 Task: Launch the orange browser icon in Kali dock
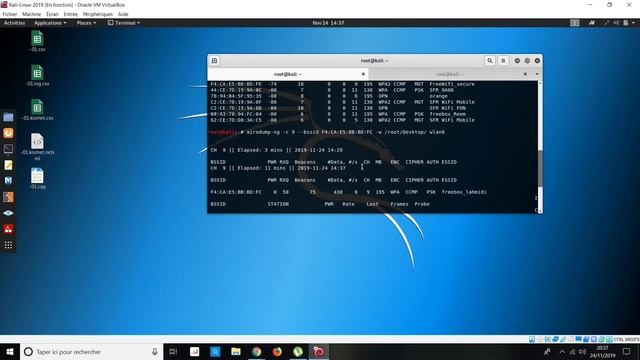coord(8,133)
